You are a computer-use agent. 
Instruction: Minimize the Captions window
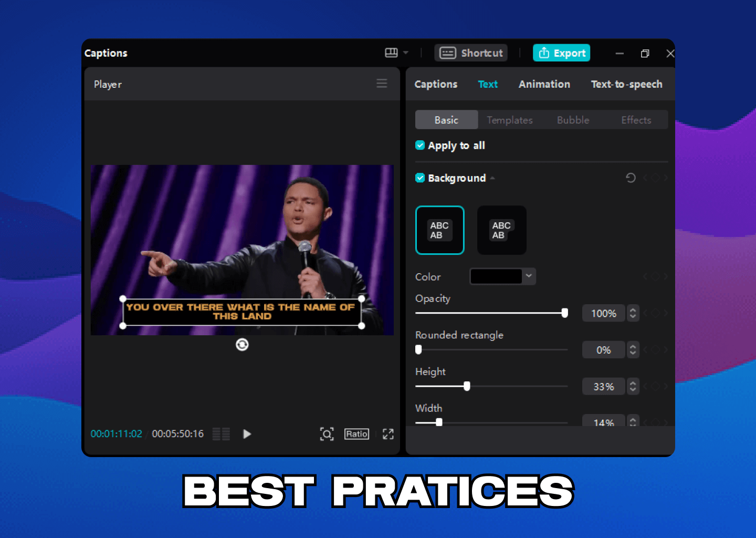click(x=619, y=53)
